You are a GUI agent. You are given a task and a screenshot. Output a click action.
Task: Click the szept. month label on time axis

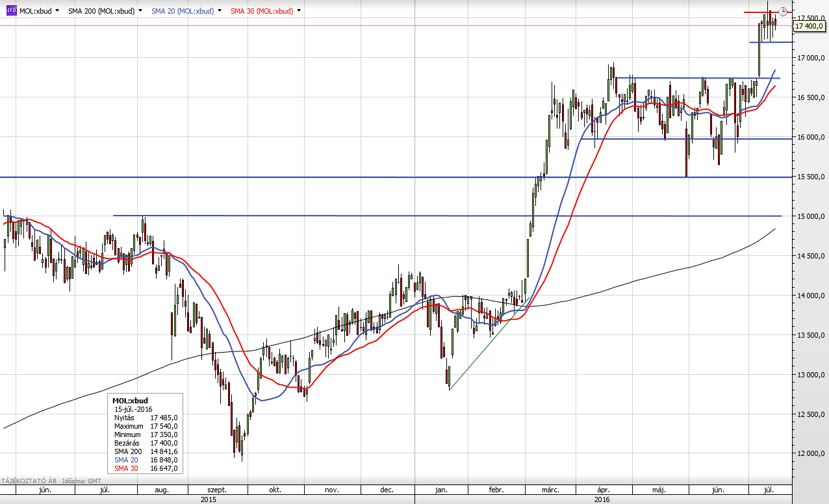[x=218, y=490]
